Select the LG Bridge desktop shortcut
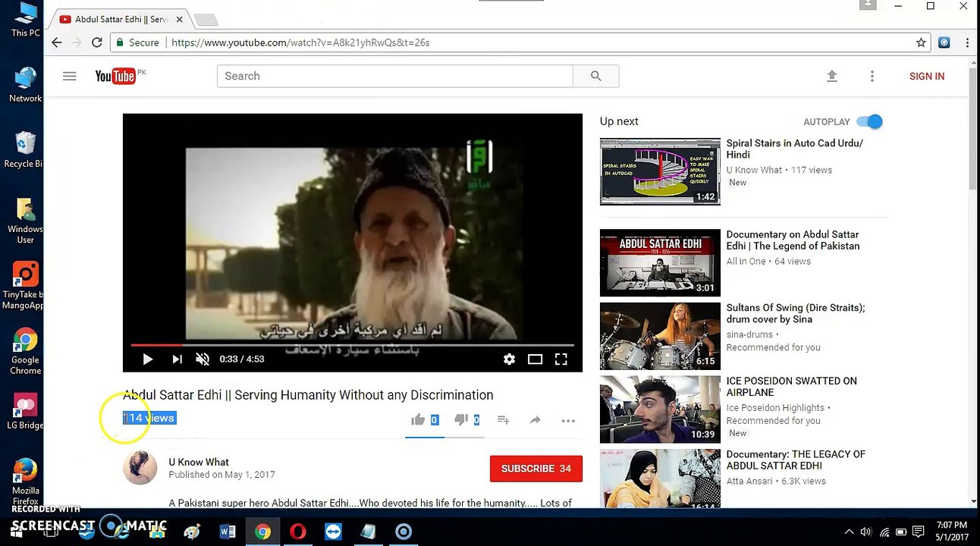Screen dimensions: 980x546 click(25, 412)
